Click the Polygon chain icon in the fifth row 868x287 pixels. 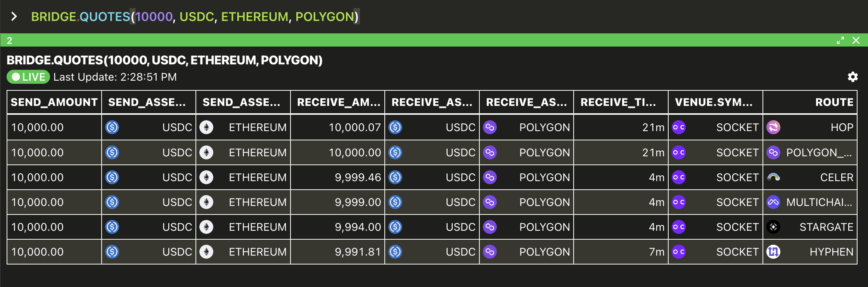coord(490,227)
